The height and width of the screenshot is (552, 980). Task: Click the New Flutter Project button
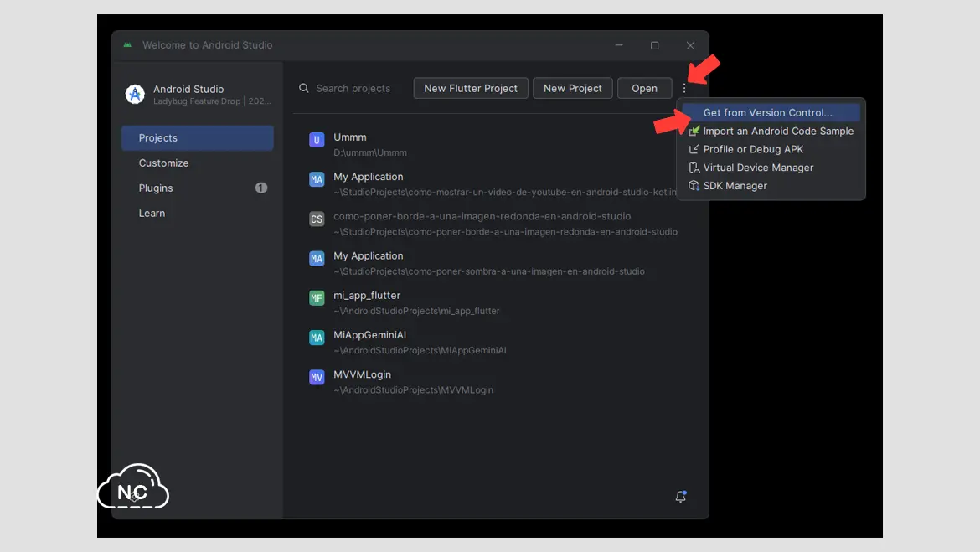click(x=471, y=88)
